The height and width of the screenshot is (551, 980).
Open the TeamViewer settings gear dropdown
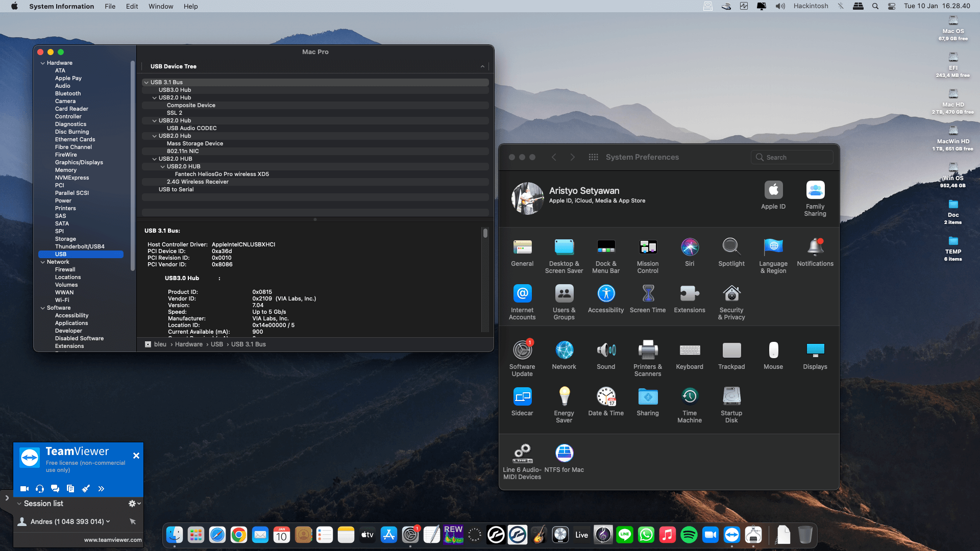point(134,504)
